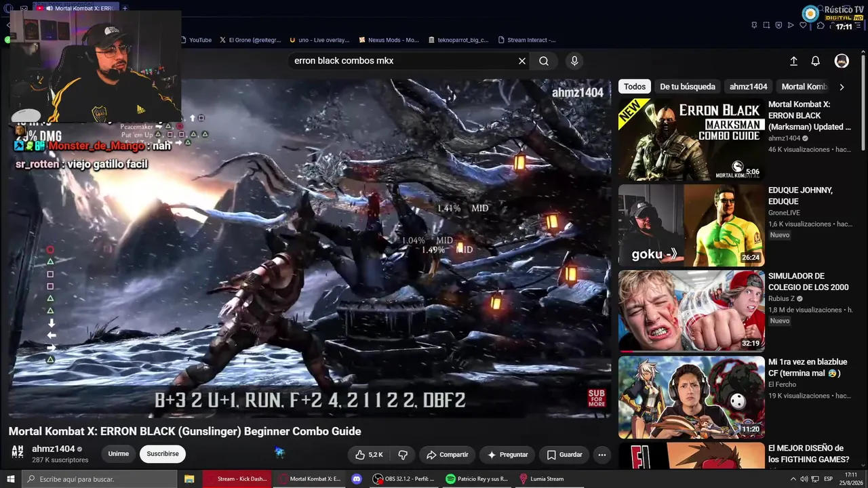Open the system volume speaker icon
Screen dimensions: 868x488
click(x=804, y=479)
